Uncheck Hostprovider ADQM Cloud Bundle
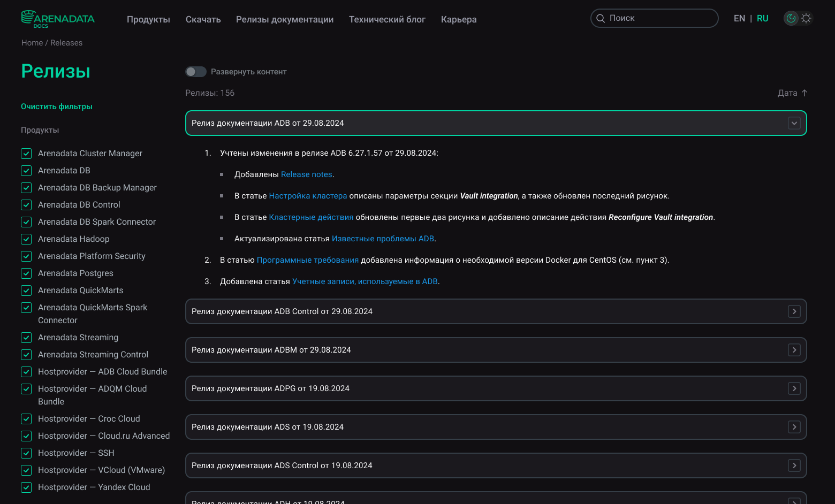 [26, 389]
